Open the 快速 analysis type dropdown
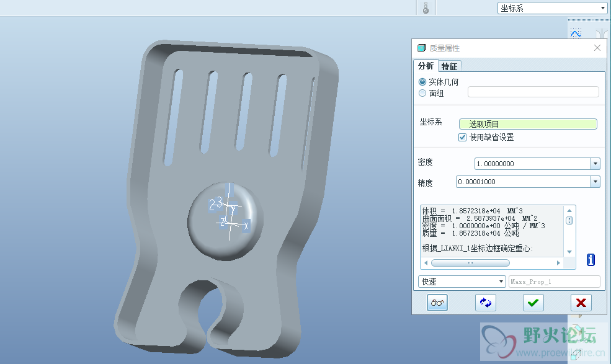 coord(462,282)
